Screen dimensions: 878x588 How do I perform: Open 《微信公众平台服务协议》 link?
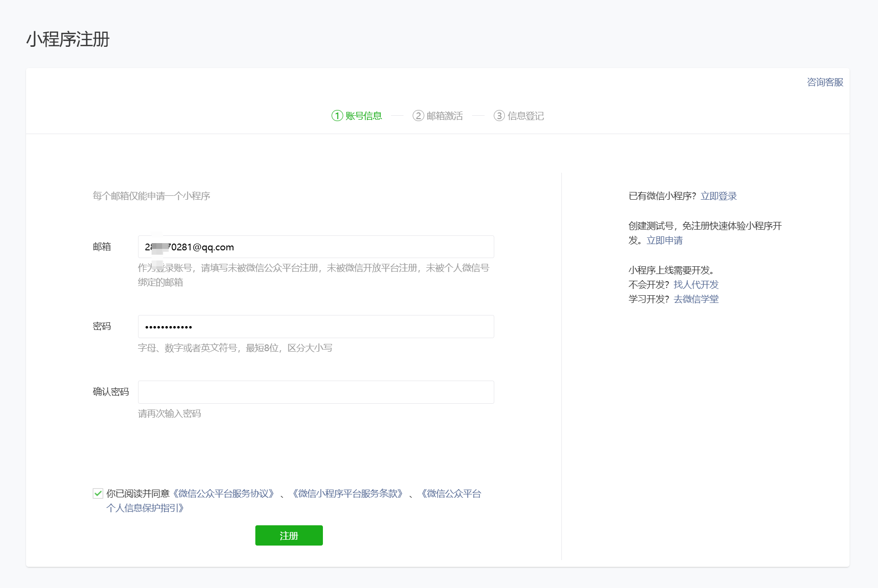coord(224,493)
